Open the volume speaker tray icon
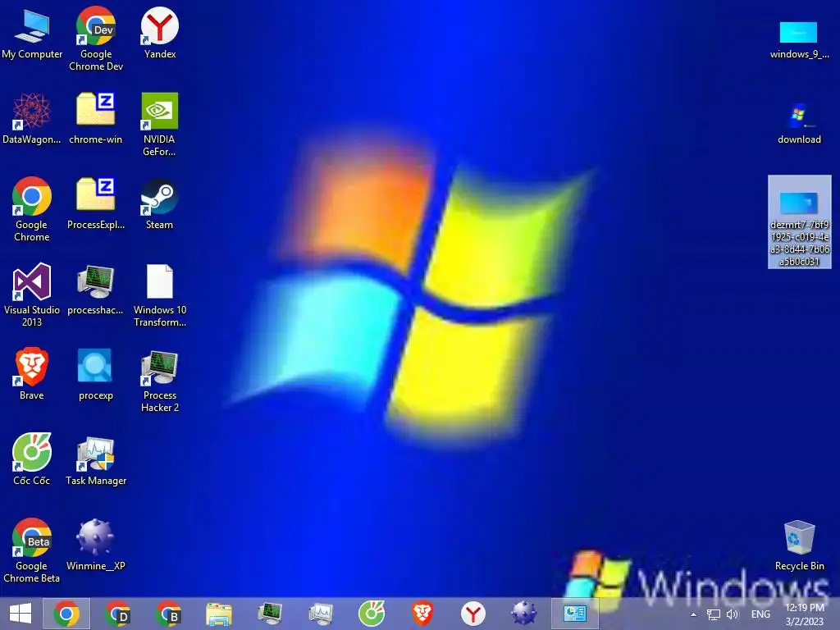The image size is (840, 630). [733, 614]
